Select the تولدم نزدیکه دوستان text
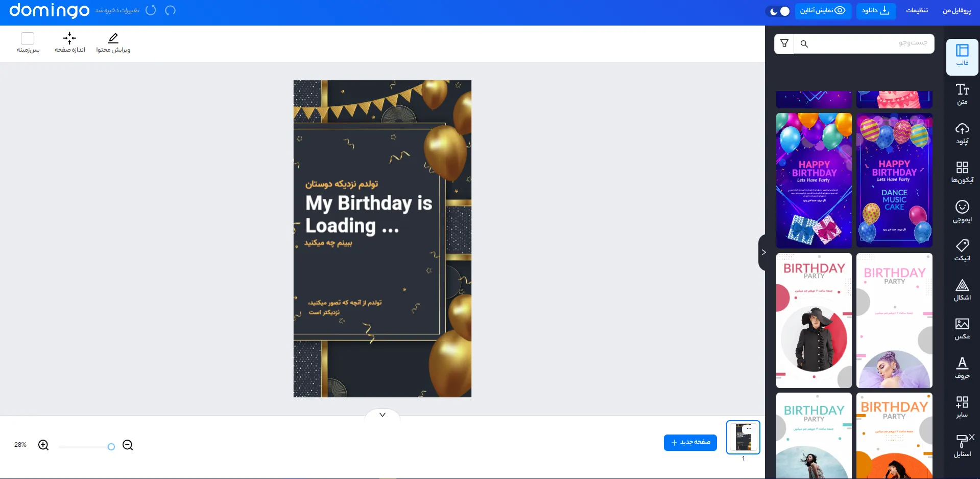 coord(342,184)
